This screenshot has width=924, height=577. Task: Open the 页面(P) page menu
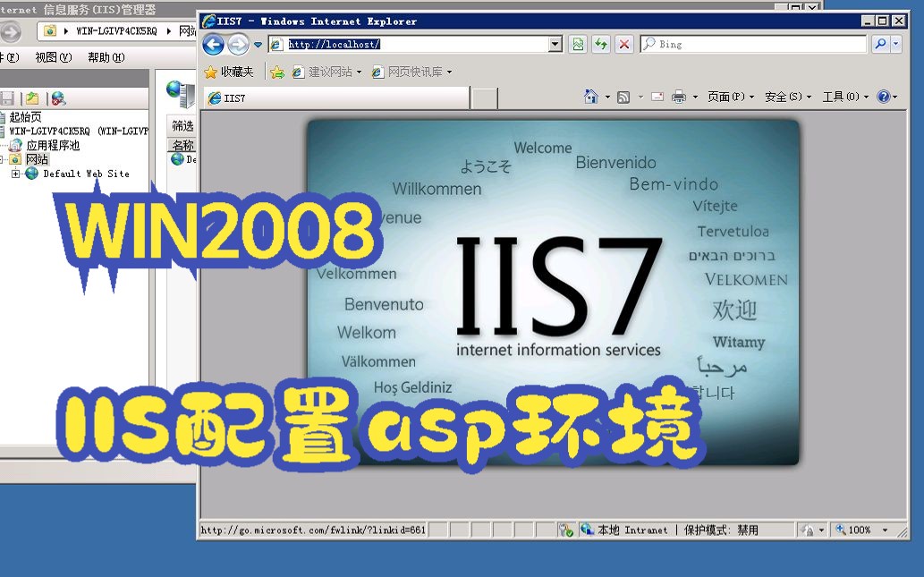click(731, 97)
